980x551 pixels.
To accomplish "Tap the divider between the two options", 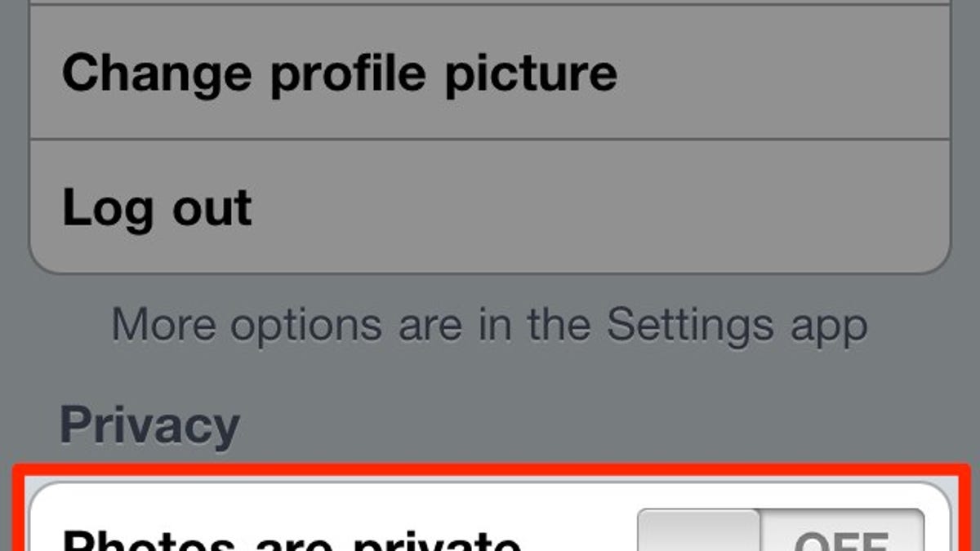I will pos(490,137).
